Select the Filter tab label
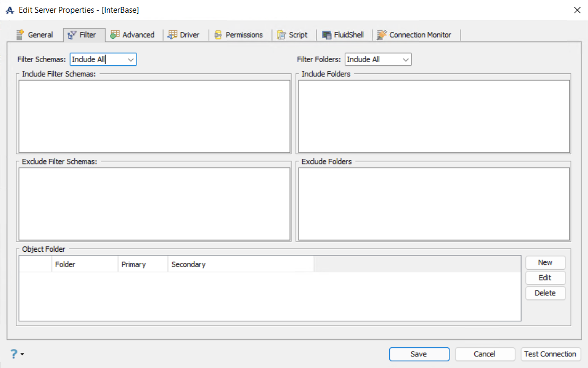Screen dimensions: 588x368 [87, 35]
